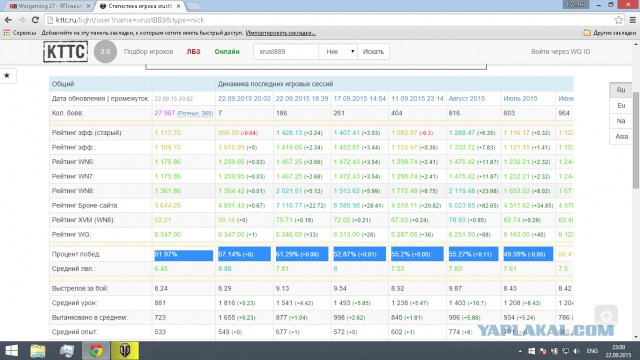
Task: Open Подбор игроков menu item
Action: pyautogui.click(x=149, y=52)
